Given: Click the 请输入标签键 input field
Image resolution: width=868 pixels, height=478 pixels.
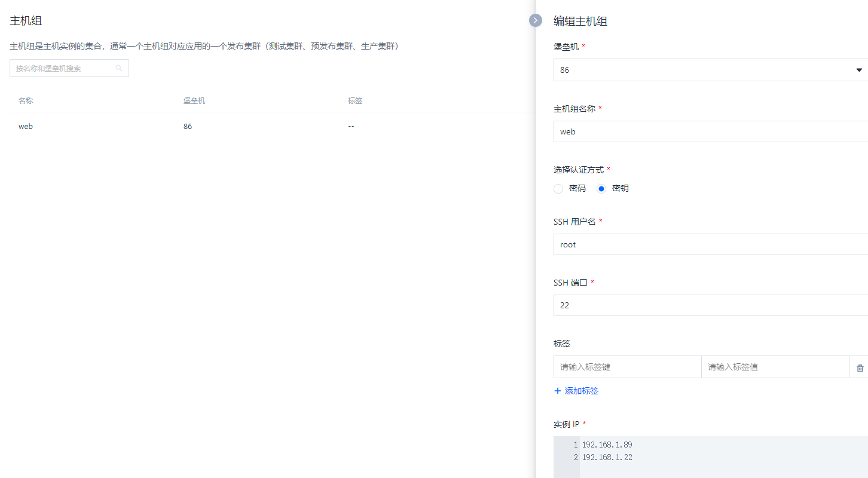Looking at the screenshot, I should [x=626, y=367].
